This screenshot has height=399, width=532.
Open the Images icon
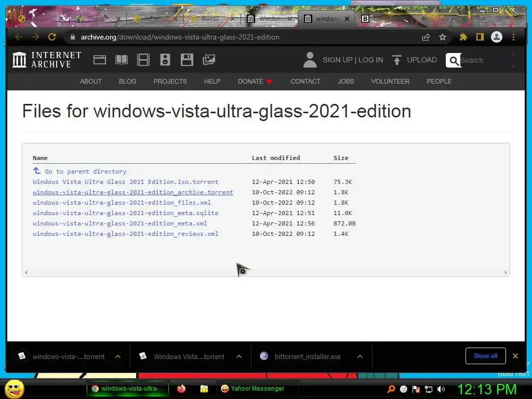coord(209,60)
